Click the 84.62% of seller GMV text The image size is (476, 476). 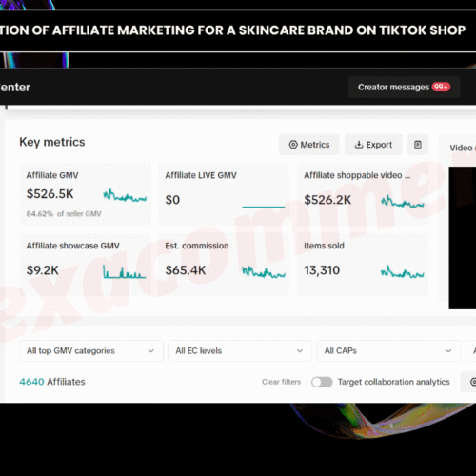point(64,214)
